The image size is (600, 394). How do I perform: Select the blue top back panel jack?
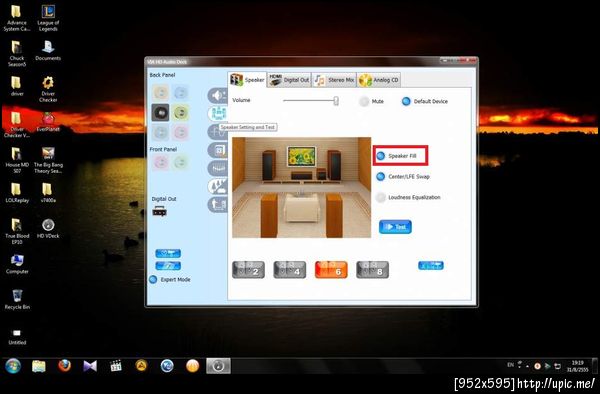click(180, 93)
